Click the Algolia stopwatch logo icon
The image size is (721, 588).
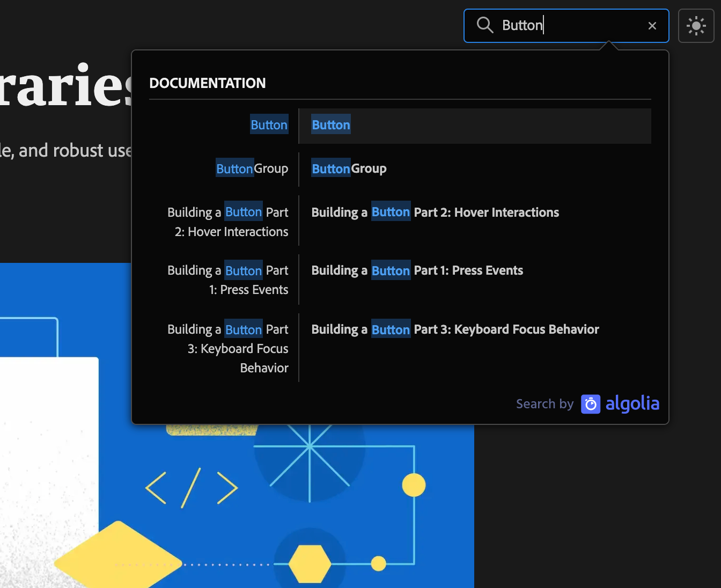[x=591, y=404]
